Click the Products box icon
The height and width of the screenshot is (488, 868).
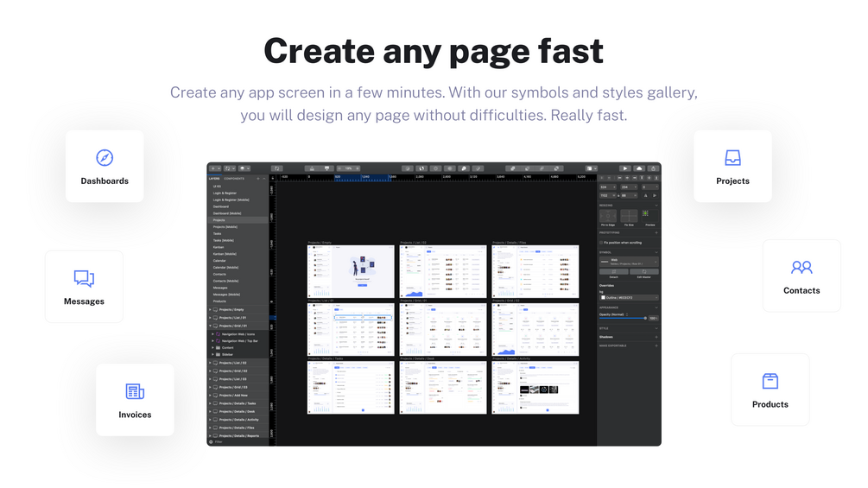(x=770, y=381)
